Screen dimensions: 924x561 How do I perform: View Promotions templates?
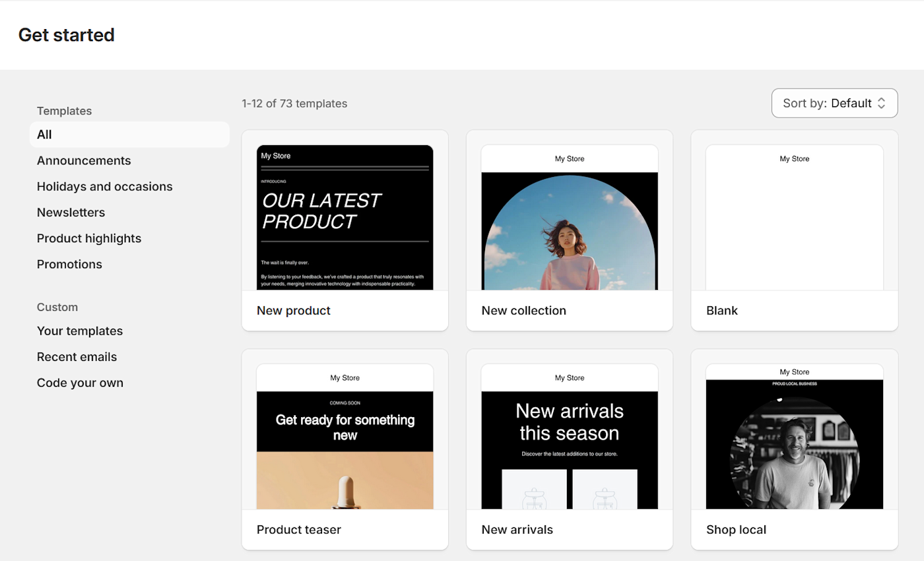[69, 264]
